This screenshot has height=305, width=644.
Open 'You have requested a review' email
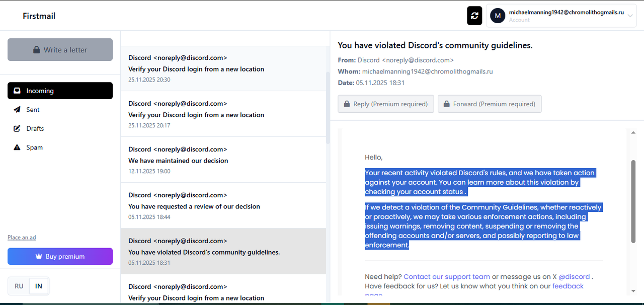(x=223, y=206)
